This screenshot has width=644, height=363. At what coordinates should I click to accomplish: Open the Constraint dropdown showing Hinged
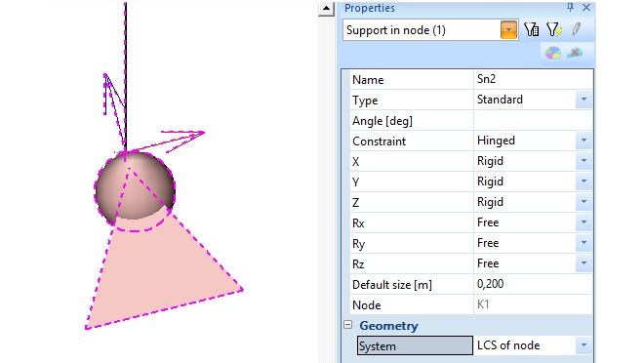tap(584, 141)
